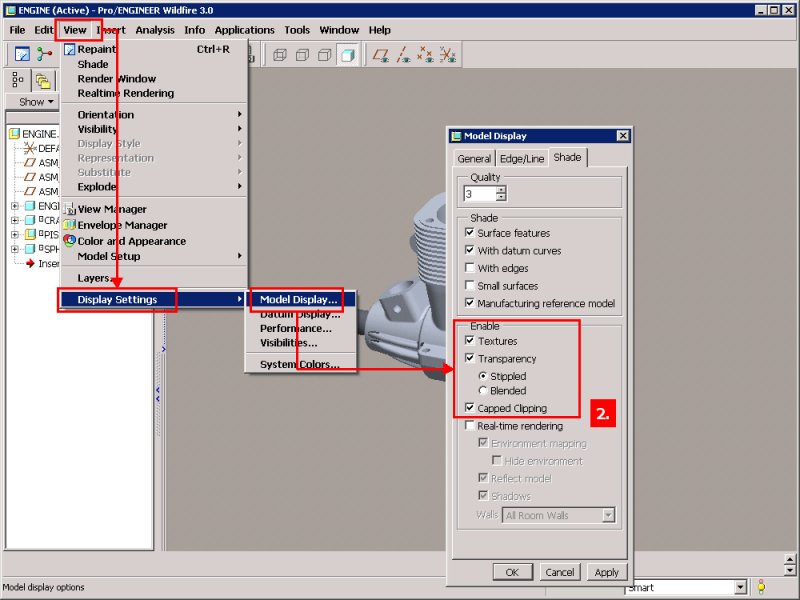800x600 pixels.
Task: Click the Color and Appearance icon
Action: click(69, 240)
